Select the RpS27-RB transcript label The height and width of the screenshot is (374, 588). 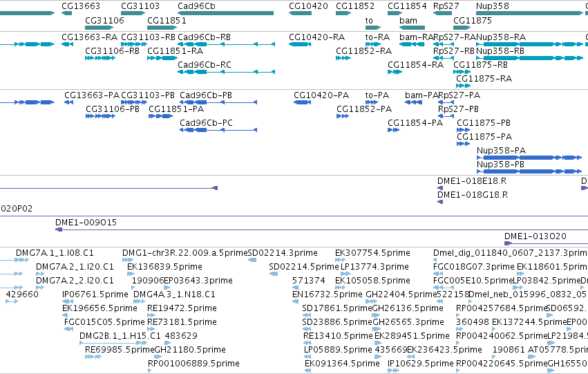[x=454, y=51]
